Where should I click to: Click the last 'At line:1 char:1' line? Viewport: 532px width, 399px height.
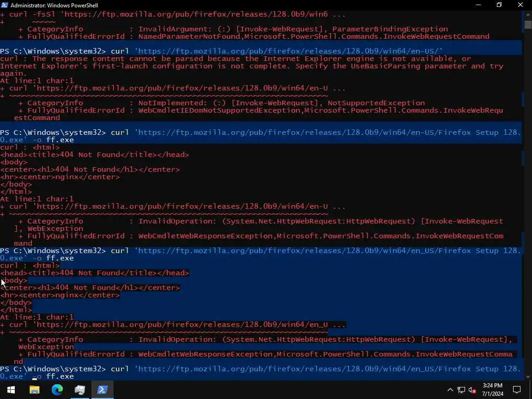pos(36,317)
